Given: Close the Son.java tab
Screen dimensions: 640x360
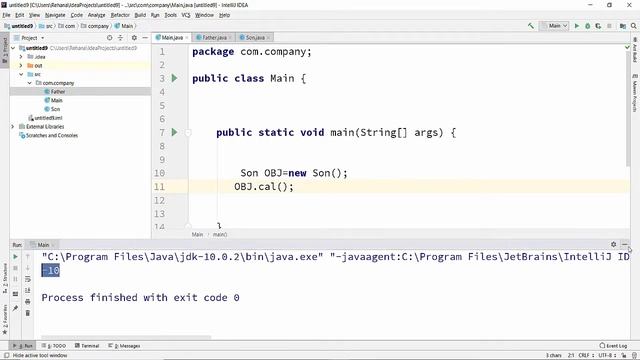Looking at the screenshot, I should (268, 38).
